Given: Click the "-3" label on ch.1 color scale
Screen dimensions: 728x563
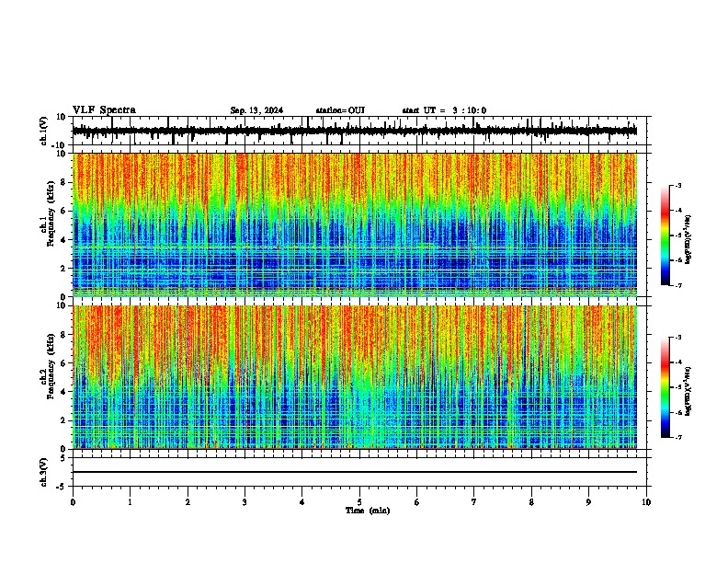Looking at the screenshot, I should 678,186.
